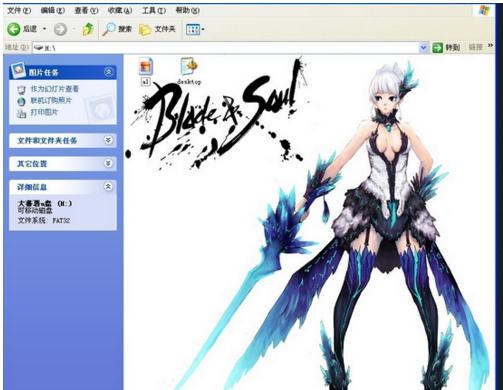Toggle the Folders (文件夹) pane

157,29
